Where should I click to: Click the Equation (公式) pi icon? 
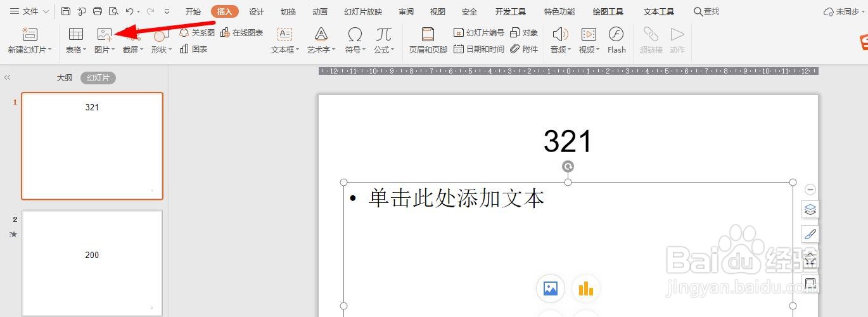(x=383, y=34)
